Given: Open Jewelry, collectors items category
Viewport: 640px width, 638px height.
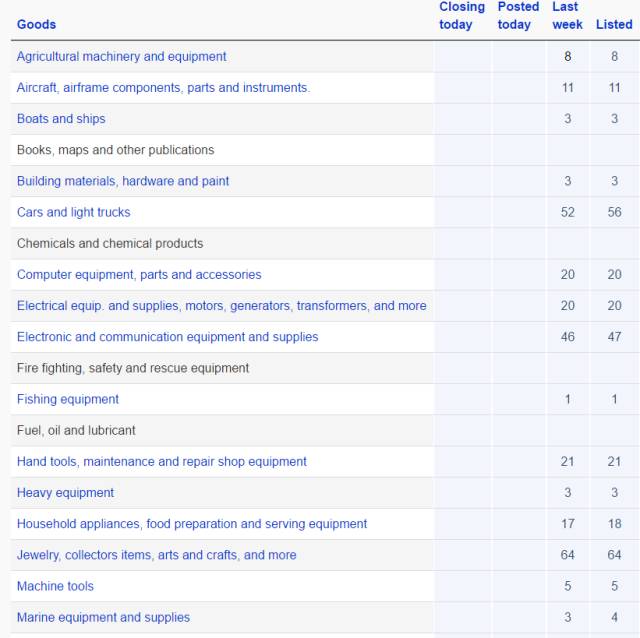Looking at the screenshot, I should point(156,555).
